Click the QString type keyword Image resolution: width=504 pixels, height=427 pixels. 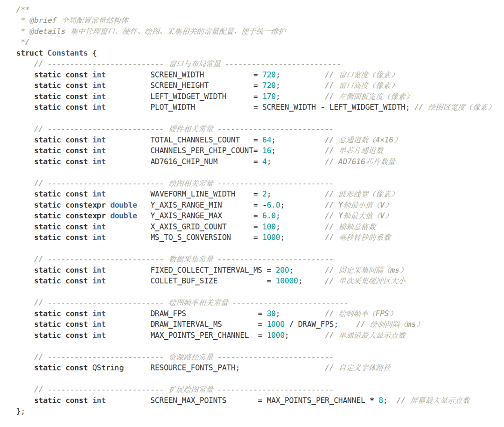tap(108, 368)
